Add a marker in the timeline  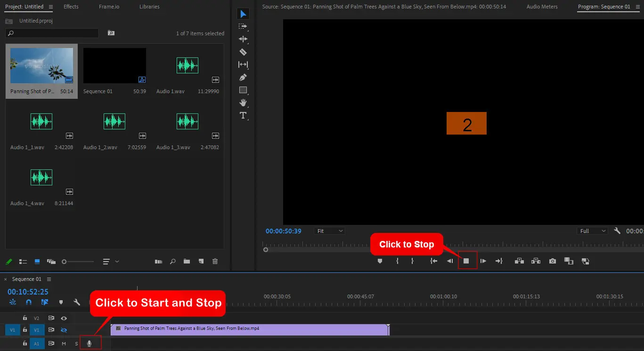(x=61, y=302)
